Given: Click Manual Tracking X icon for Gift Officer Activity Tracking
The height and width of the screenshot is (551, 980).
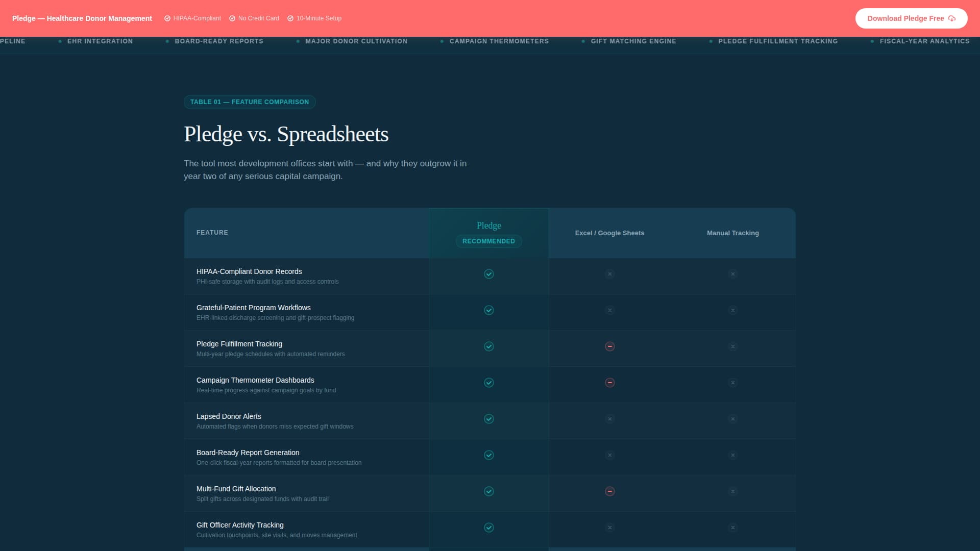Looking at the screenshot, I should click(733, 528).
